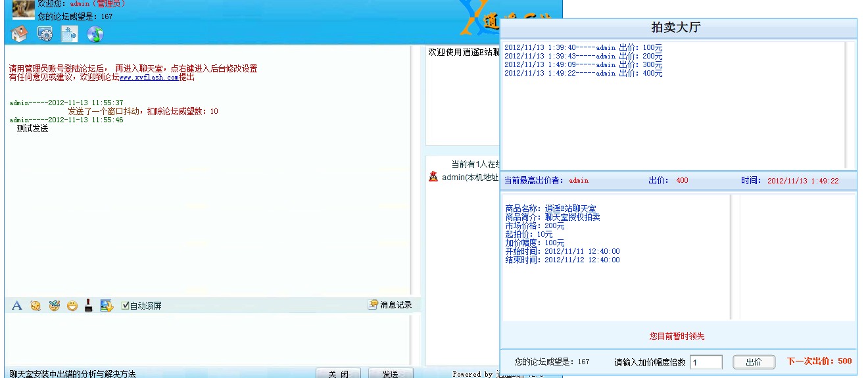This screenshot has width=868, height=378.
Task: Open 聊天室安装中出错的分析与解决方法 link
Action: point(72,373)
